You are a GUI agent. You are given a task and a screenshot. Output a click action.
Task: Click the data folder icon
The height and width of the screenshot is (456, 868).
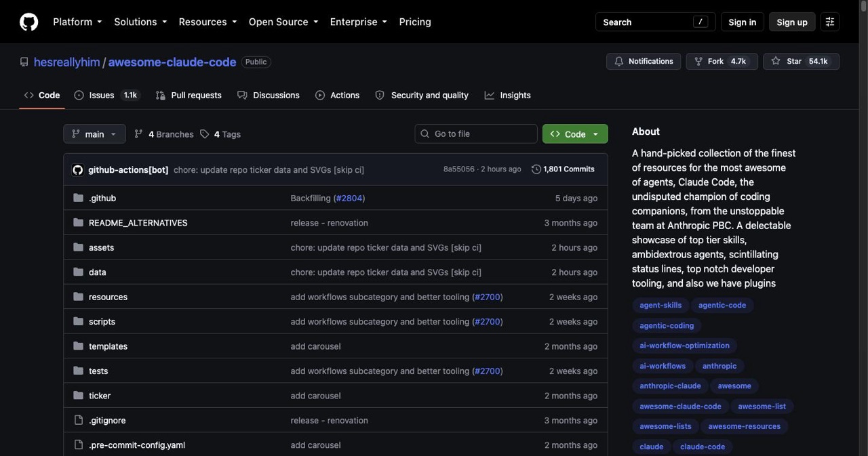(x=78, y=272)
